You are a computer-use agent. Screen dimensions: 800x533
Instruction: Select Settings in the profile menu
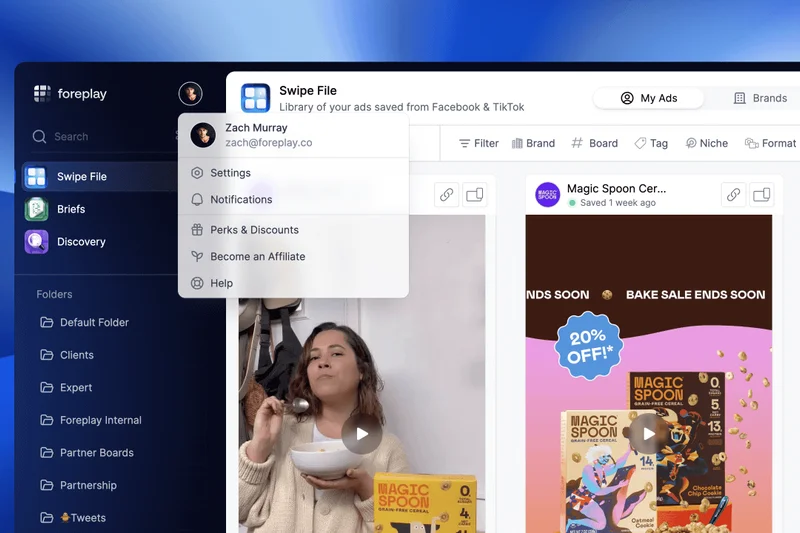tap(230, 173)
